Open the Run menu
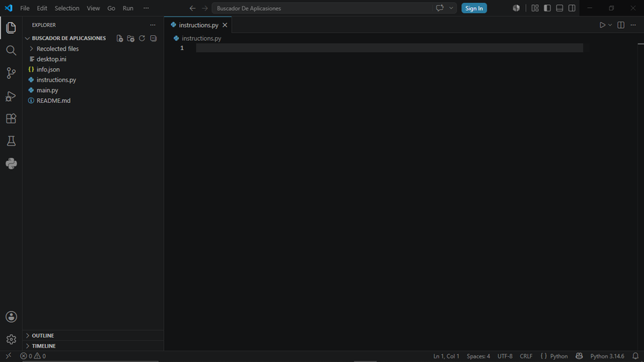Image resolution: width=644 pixels, height=362 pixels. tap(128, 8)
